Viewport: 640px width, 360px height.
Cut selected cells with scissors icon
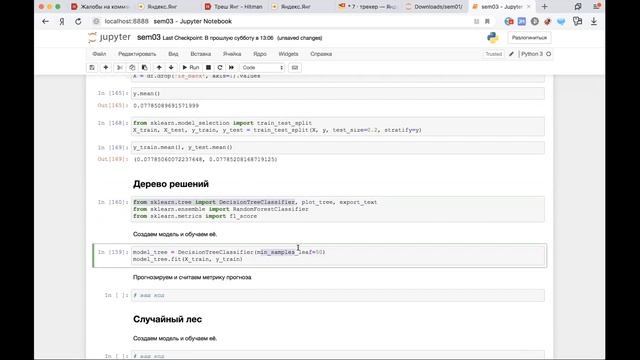tap(120, 67)
